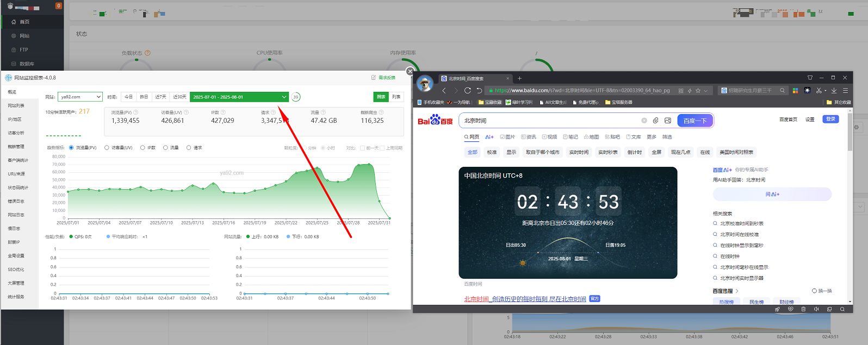Click the 需求反馈 feedback link

coord(383,78)
